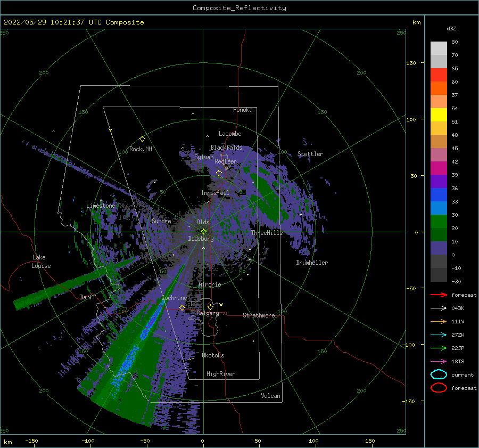479x448 pixels.
Task: Click the Stettler label
Action: [310, 154]
